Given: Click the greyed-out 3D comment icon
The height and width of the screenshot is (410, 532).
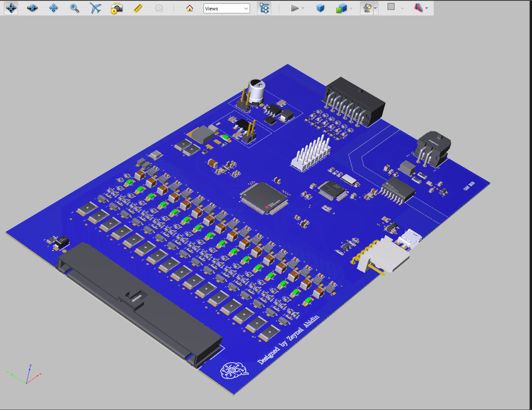Looking at the screenshot, I should (159, 8).
